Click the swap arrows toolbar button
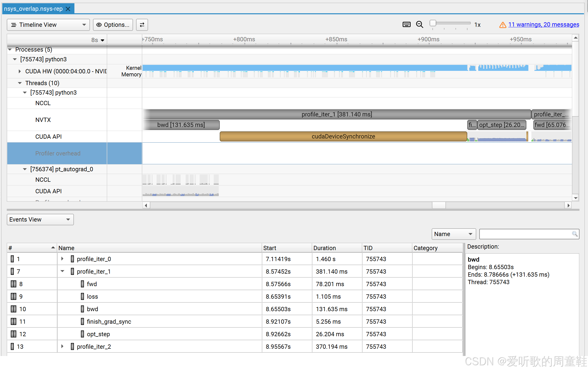Screen dimensions: 588x371 point(142,25)
